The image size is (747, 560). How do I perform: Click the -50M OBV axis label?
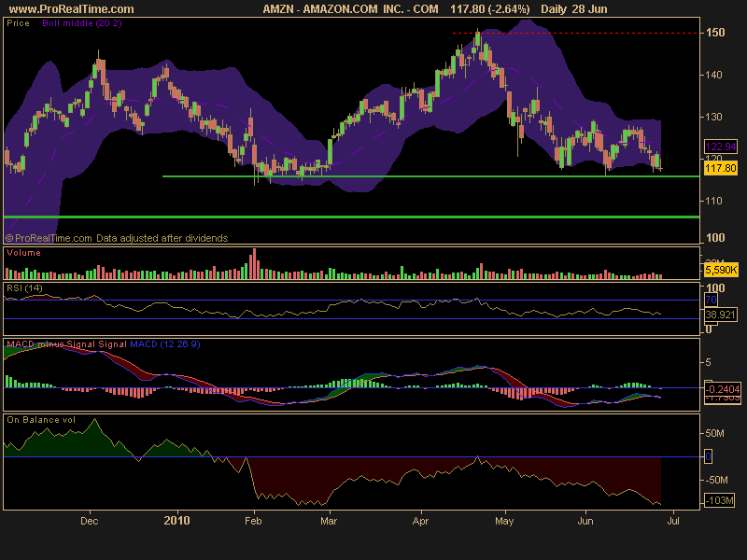pos(715,480)
